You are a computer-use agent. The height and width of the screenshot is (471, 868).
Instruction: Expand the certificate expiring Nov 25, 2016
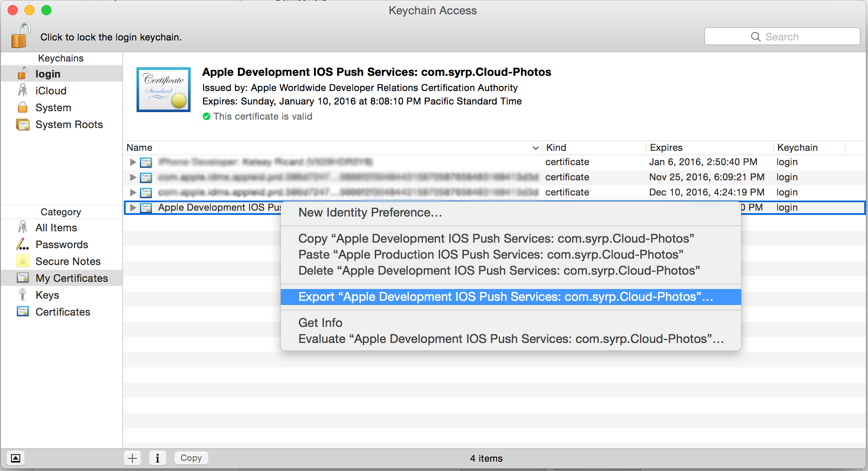click(133, 177)
